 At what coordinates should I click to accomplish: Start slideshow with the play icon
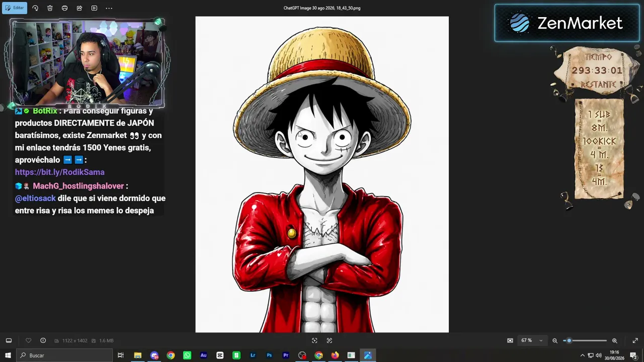[94, 8]
